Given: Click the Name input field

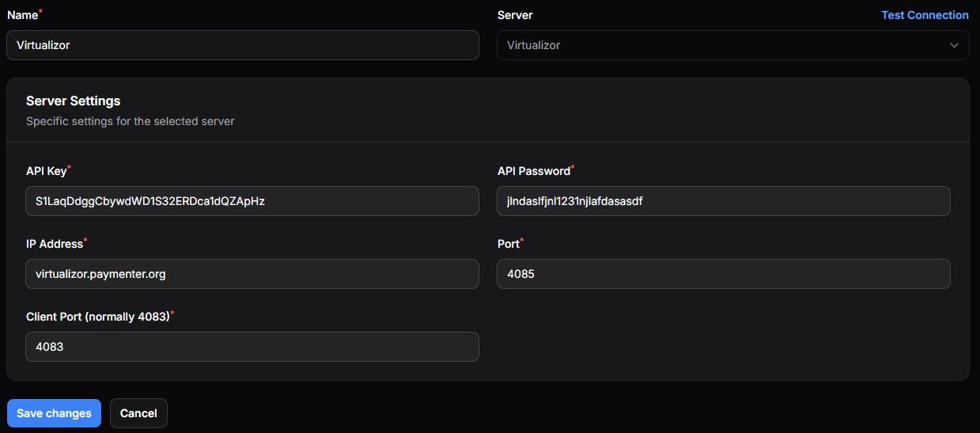Looking at the screenshot, I should tap(242, 45).
